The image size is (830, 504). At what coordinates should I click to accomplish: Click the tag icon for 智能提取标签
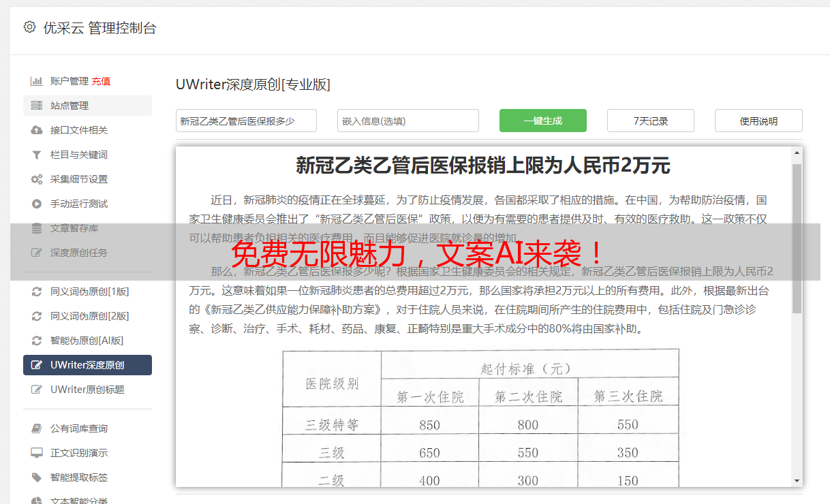pyautogui.click(x=37, y=477)
